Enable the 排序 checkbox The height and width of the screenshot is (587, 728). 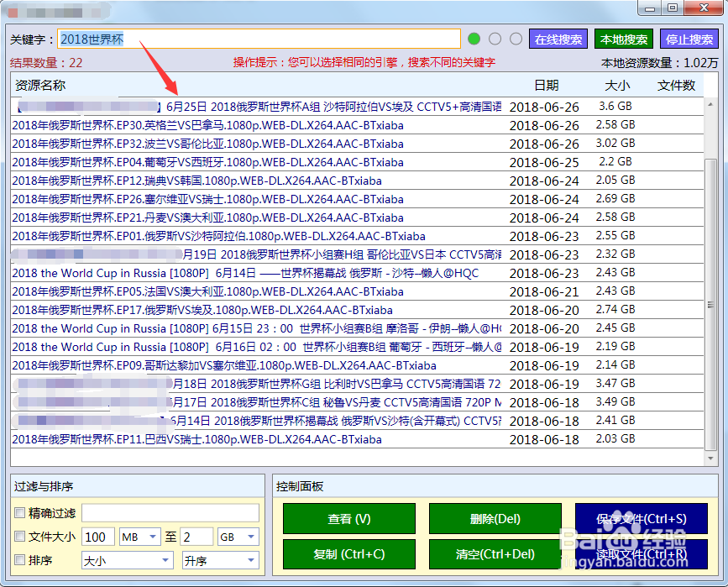[20, 560]
